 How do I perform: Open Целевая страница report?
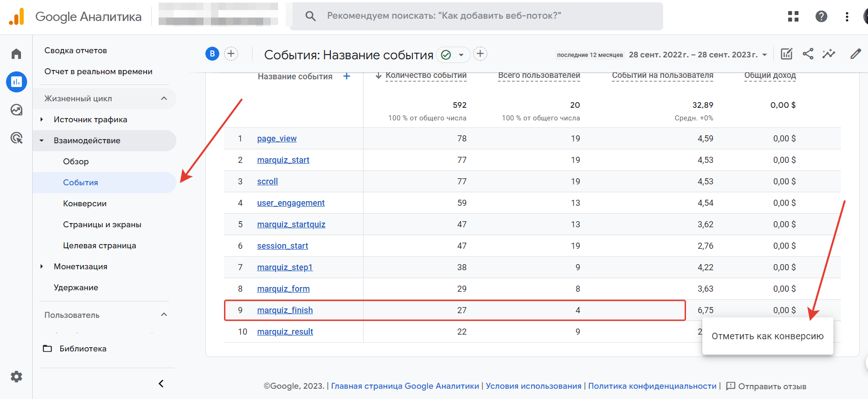[x=99, y=245]
